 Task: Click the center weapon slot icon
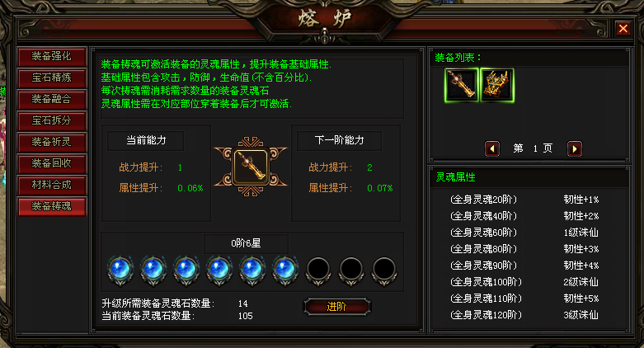pyautogui.click(x=251, y=167)
